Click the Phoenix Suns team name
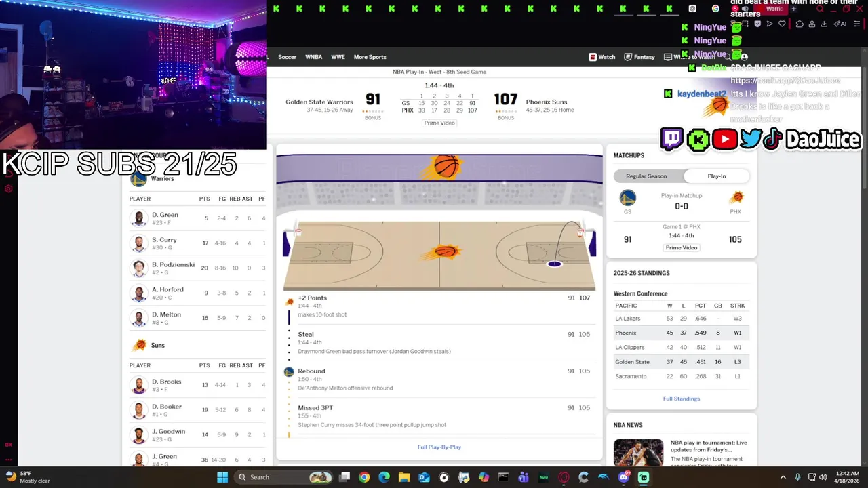The width and height of the screenshot is (868, 488). click(x=546, y=102)
